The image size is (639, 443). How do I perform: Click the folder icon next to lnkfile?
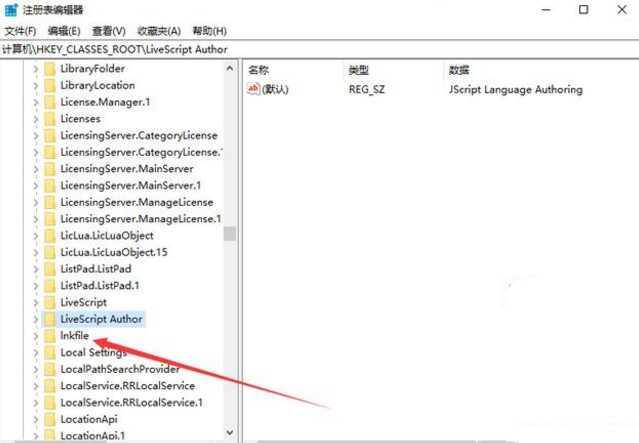pos(49,336)
